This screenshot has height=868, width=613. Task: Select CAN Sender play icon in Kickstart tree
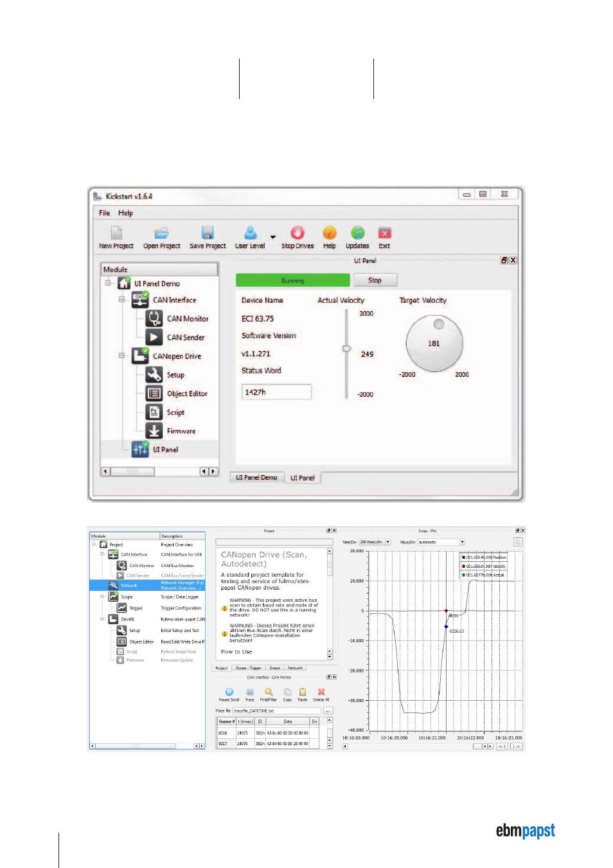click(x=154, y=337)
